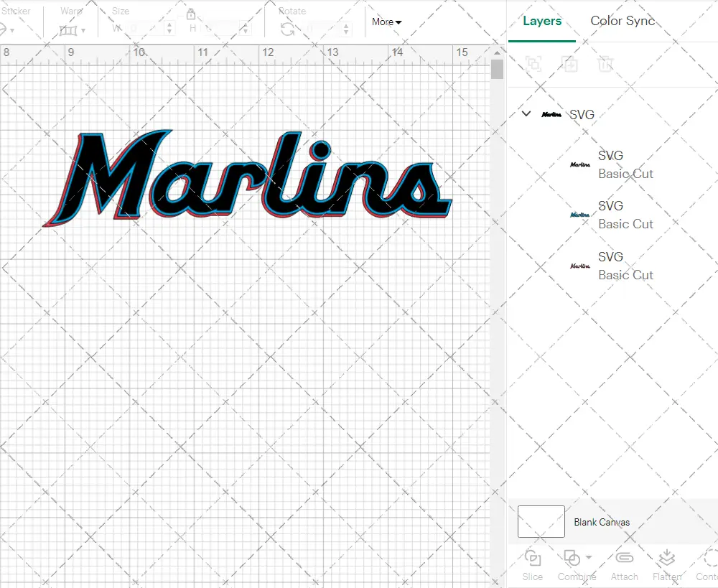Open the Combine dropdown arrow
Viewport: 718px width, 588px height.
(x=589, y=557)
